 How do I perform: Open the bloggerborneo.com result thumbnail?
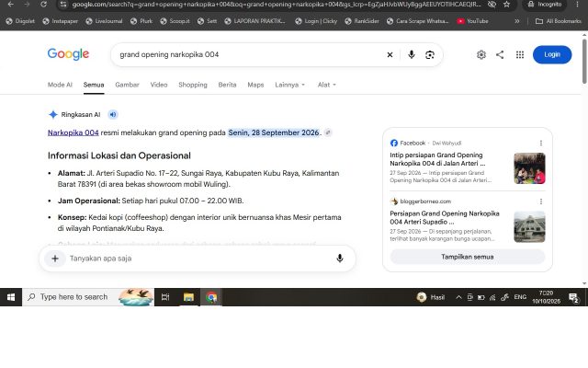[x=529, y=227]
